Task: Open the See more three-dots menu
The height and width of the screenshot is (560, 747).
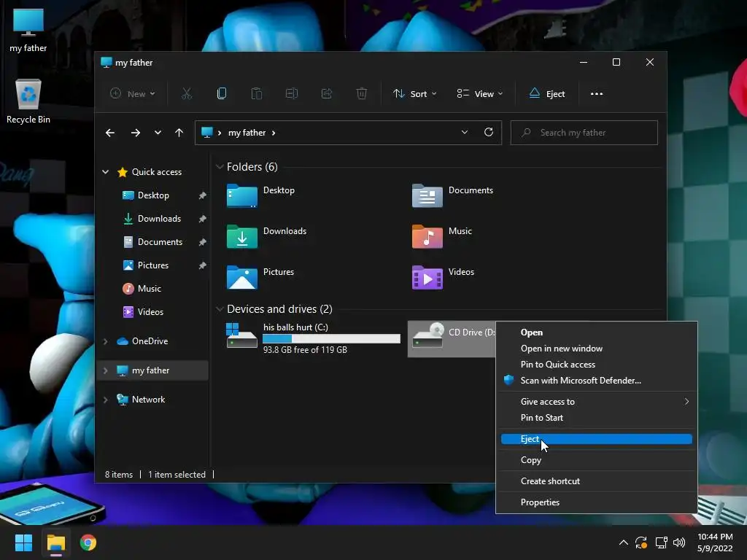Action: [597, 94]
